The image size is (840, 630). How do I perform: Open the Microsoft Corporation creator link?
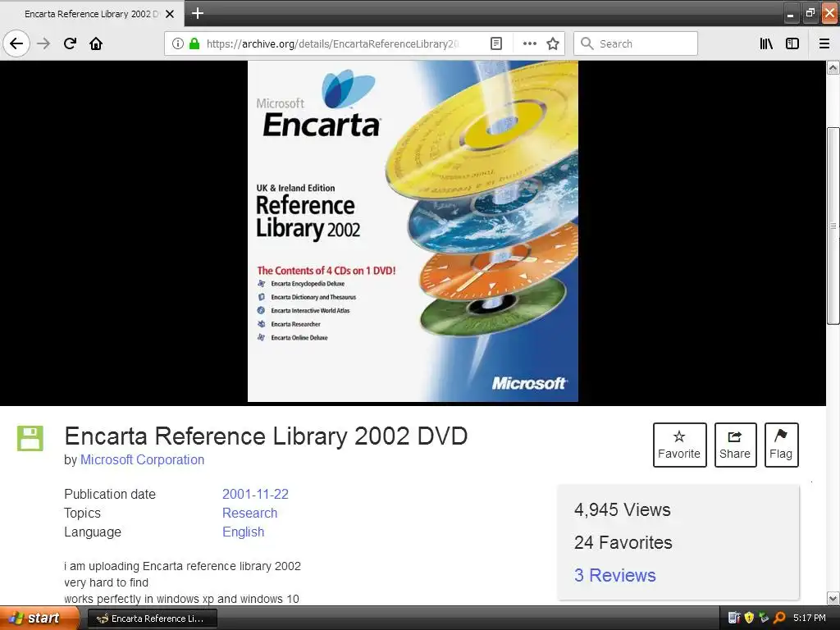[x=142, y=459]
